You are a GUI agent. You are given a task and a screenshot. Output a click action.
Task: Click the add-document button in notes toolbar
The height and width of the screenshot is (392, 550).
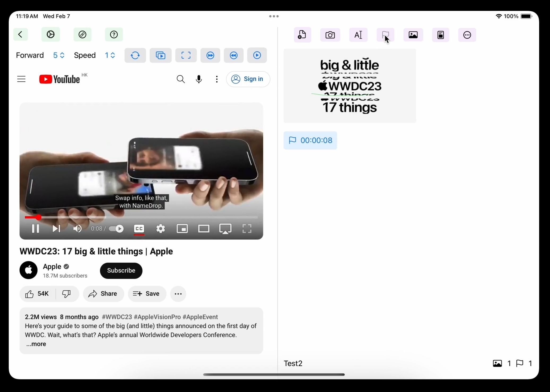coord(303,35)
